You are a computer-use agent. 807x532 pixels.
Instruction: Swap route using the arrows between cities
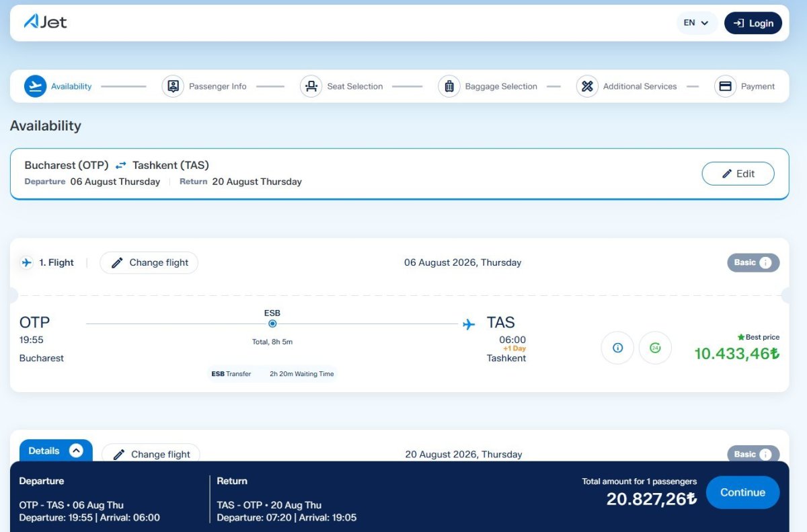(120, 165)
